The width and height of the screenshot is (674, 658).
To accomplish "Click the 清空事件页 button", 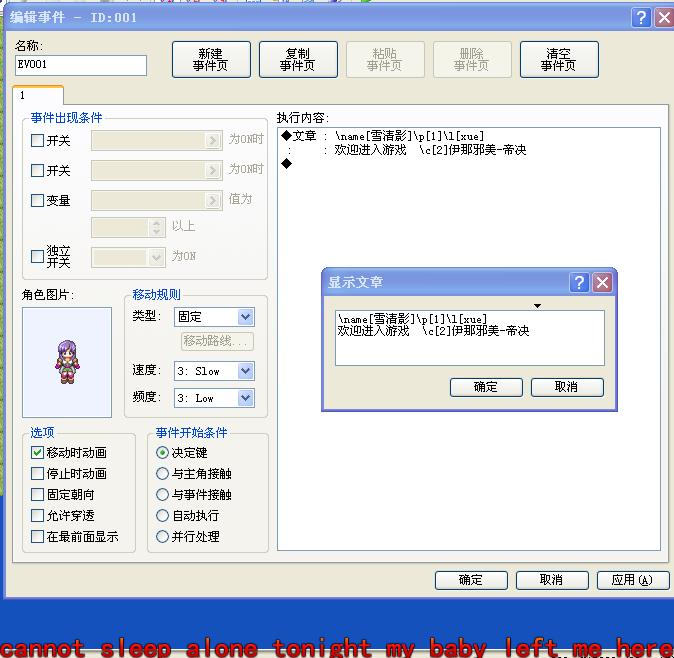I will coord(559,60).
